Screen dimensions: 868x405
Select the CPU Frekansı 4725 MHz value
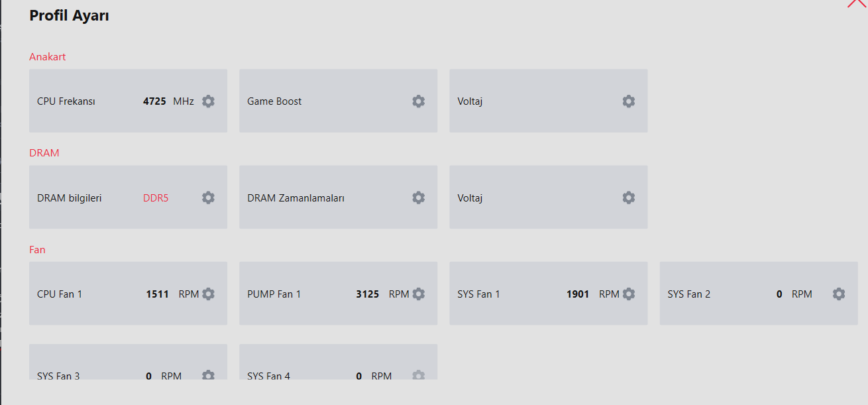(x=154, y=101)
